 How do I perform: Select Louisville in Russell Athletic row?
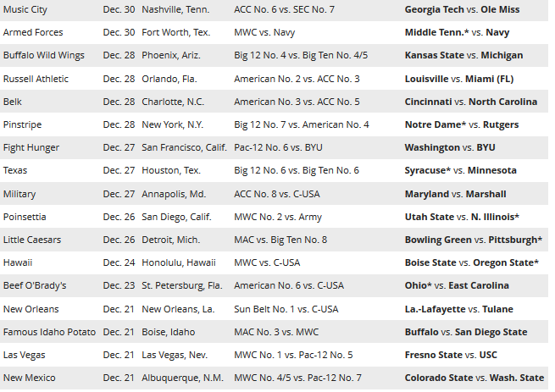pyautogui.click(x=426, y=79)
